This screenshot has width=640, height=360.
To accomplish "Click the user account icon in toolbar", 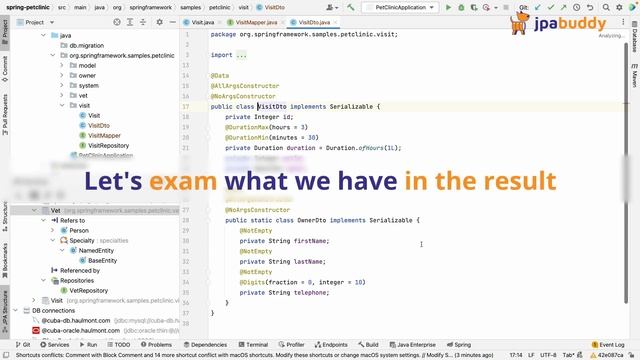I will click(x=331, y=7).
